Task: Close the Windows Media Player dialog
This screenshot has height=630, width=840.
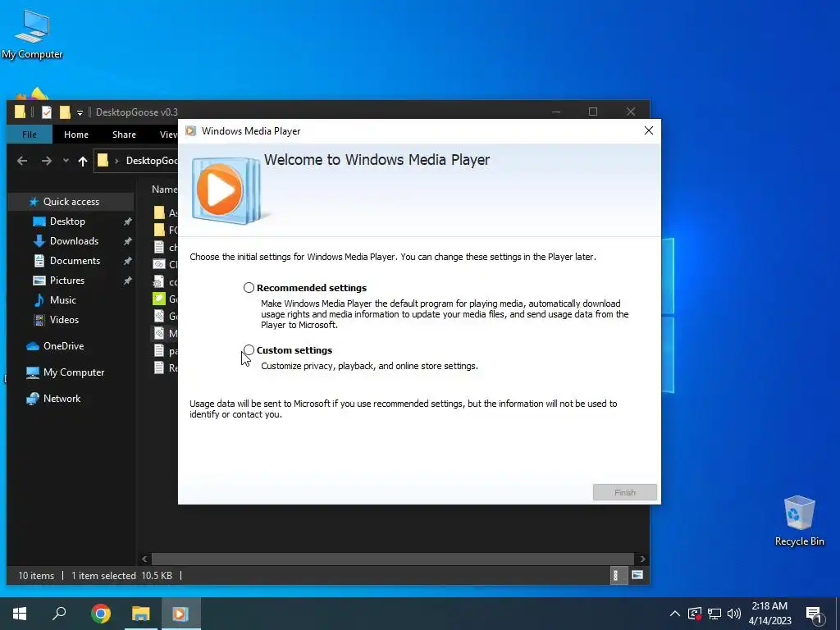Action: (648, 130)
